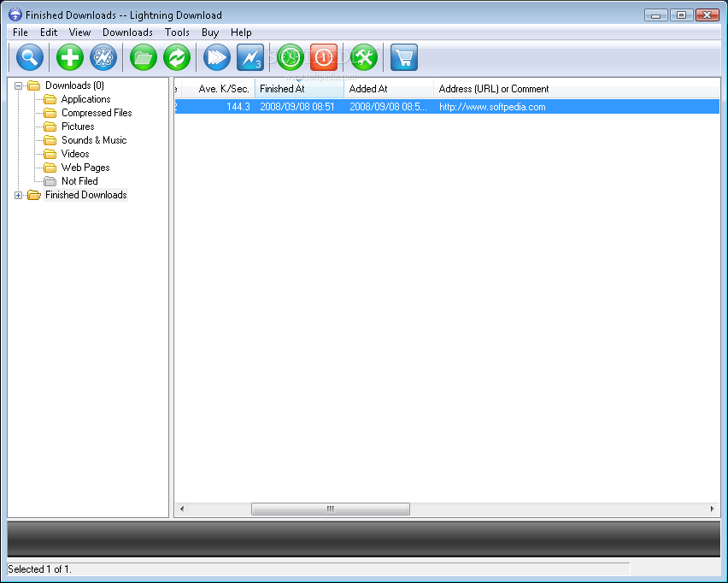728x583 pixels.
Task: Click the green open folder toolbar icon
Action: pos(143,57)
